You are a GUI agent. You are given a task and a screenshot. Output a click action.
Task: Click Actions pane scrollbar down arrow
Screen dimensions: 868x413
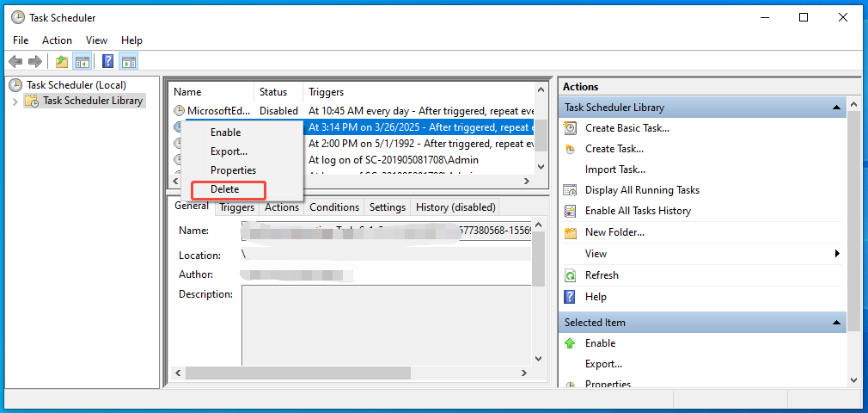(852, 379)
